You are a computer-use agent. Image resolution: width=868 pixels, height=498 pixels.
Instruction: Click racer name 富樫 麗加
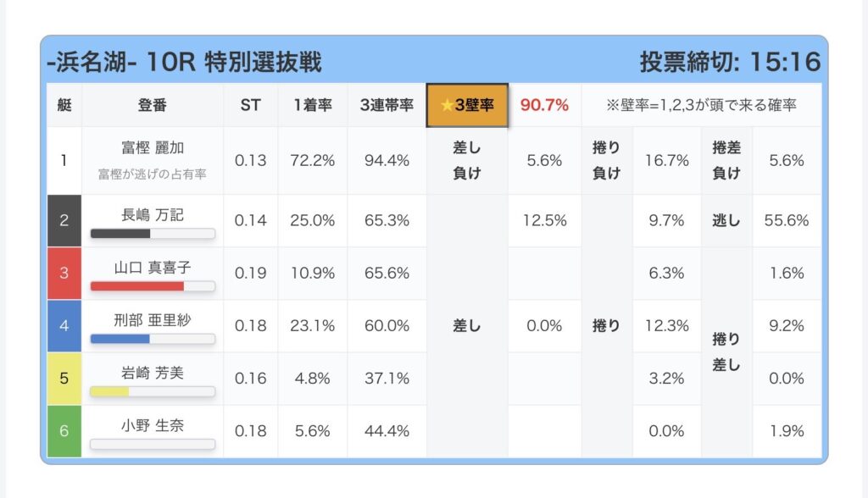coord(153,147)
